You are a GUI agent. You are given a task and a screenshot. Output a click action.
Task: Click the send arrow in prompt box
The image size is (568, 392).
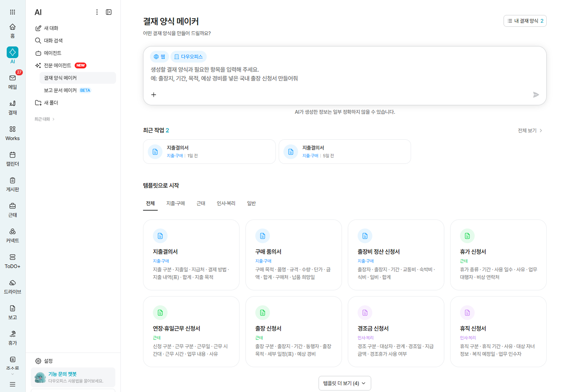(x=536, y=94)
